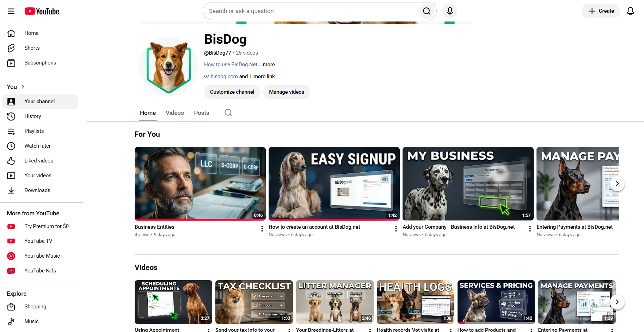Open options for Using Appointment video
Viewport: 644px width, 332px height.
[208, 330]
